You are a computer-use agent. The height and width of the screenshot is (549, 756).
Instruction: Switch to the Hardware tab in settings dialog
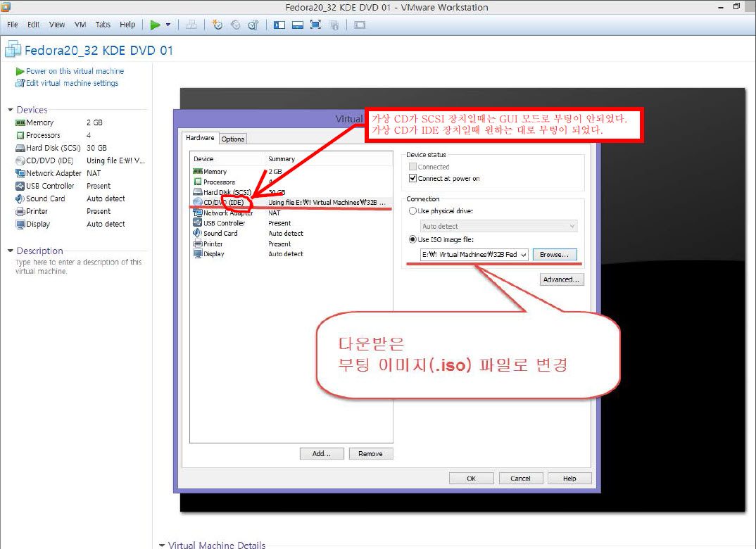[x=200, y=138]
